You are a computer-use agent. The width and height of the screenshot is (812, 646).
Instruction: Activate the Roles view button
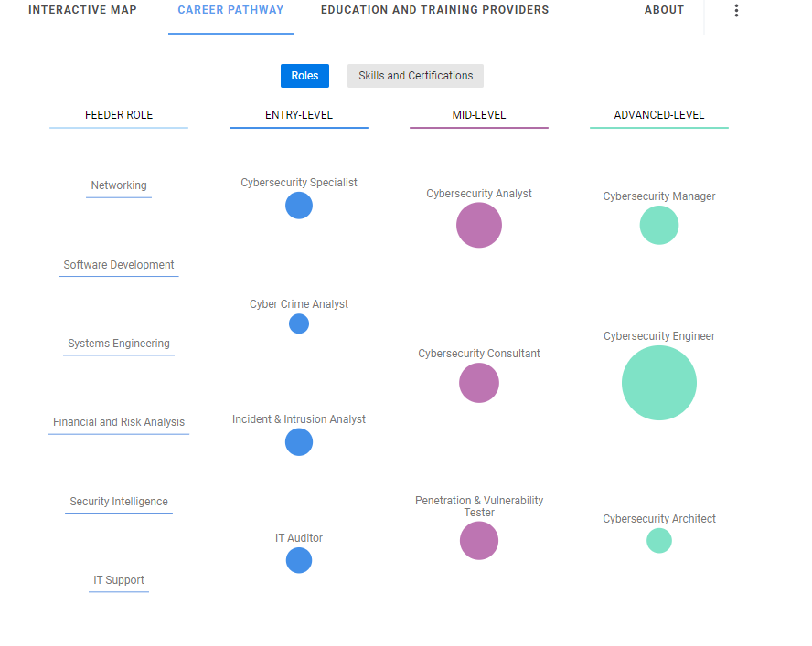[x=304, y=76]
